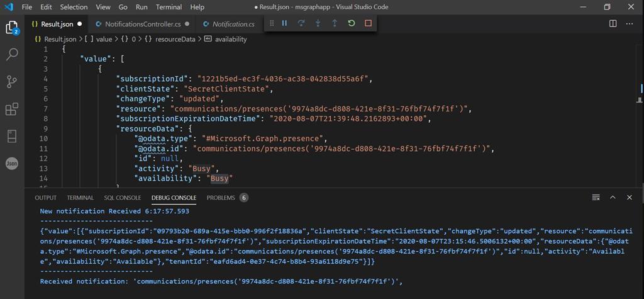The width and height of the screenshot is (644, 299).
Task: Click line number 14 in gutter
Action: (x=43, y=179)
